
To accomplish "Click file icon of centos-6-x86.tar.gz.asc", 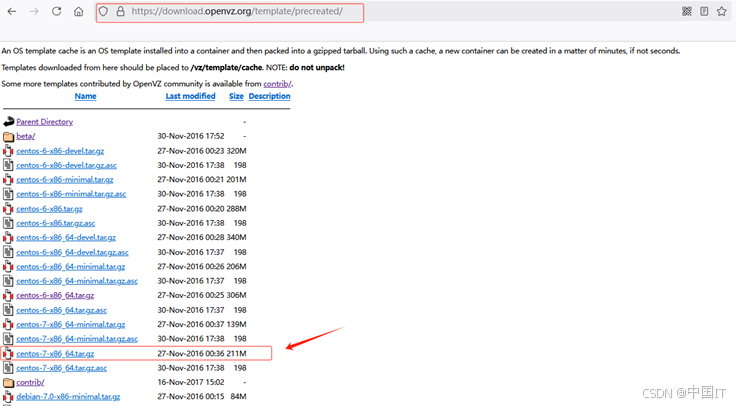I will pyautogui.click(x=8, y=223).
